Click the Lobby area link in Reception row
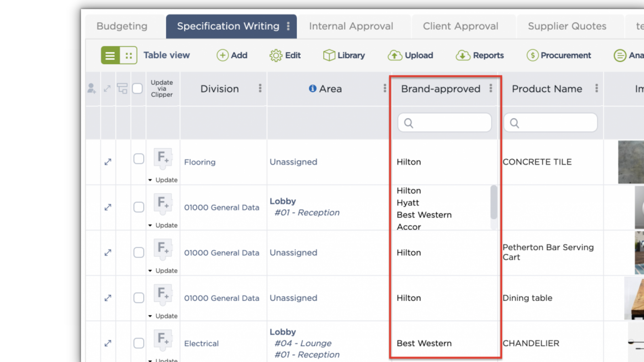644x362 pixels. pyautogui.click(x=283, y=201)
